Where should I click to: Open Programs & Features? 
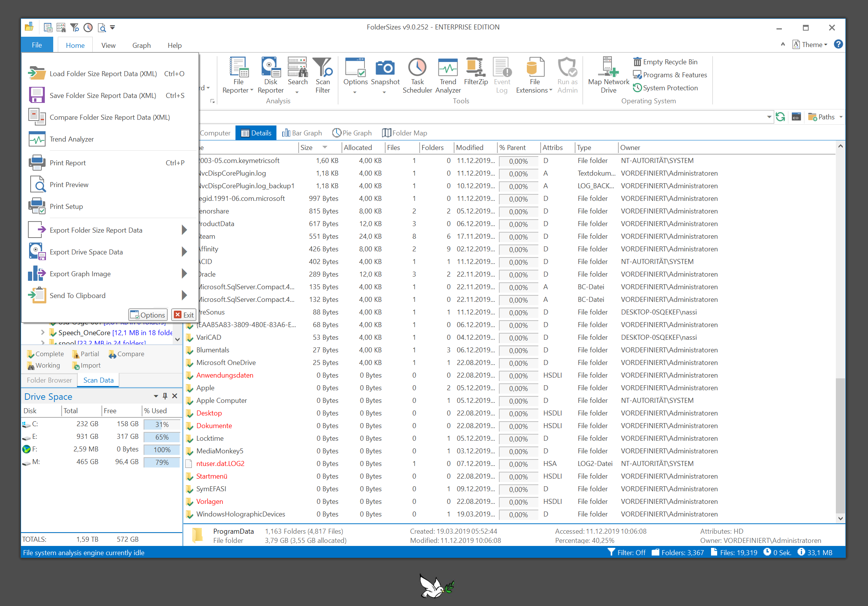click(x=670, y=75)
